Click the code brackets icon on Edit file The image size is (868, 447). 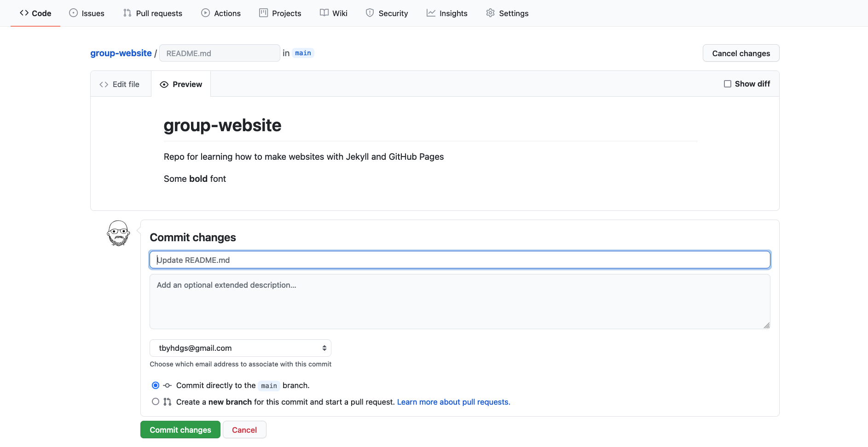(104, 84)
